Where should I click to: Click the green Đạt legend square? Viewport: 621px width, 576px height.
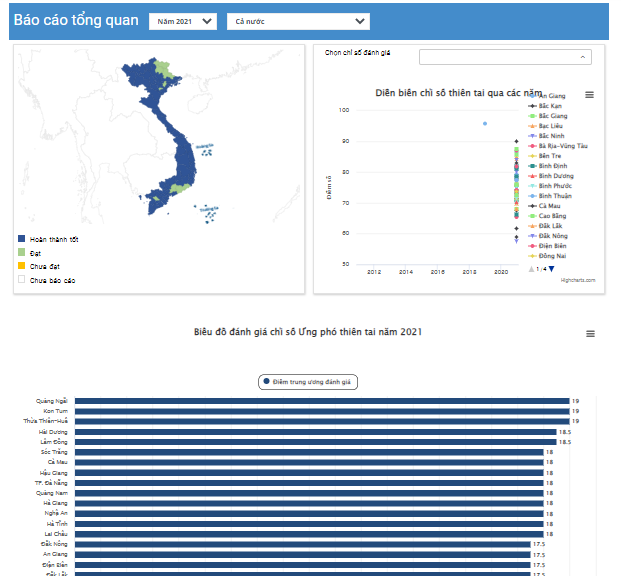[x=21, y=253]
